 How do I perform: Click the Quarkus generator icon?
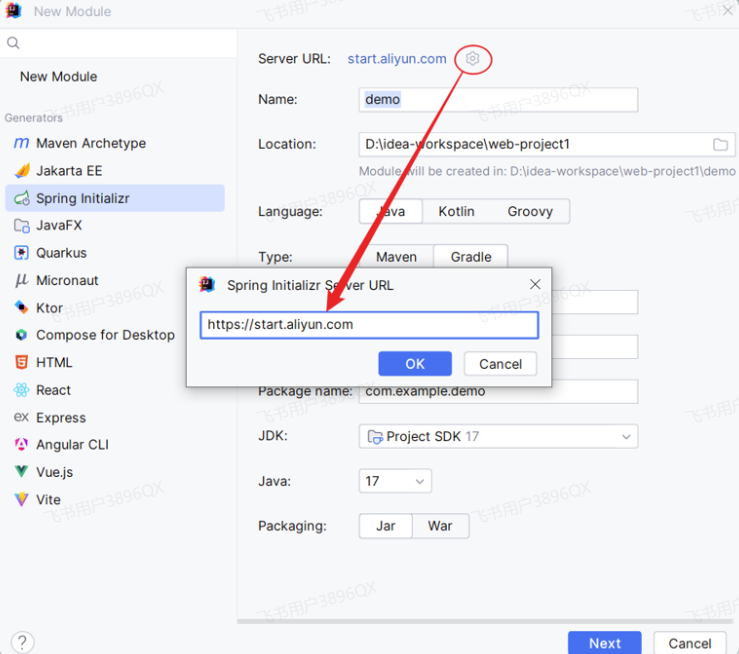[22, 253]
